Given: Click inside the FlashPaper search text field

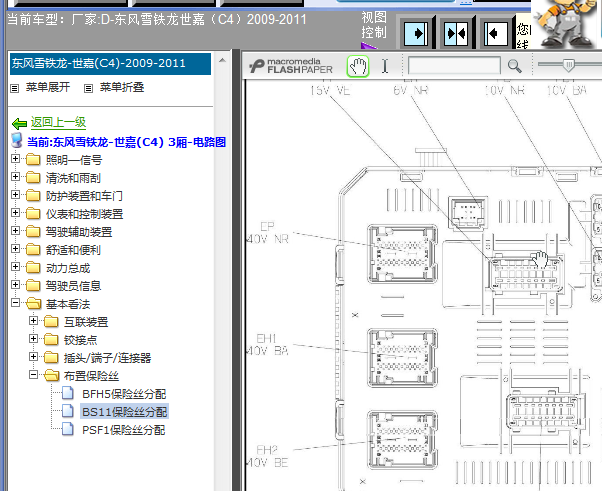Looking at the screenshot, I should pyautogui.click(x=454, y=66).
